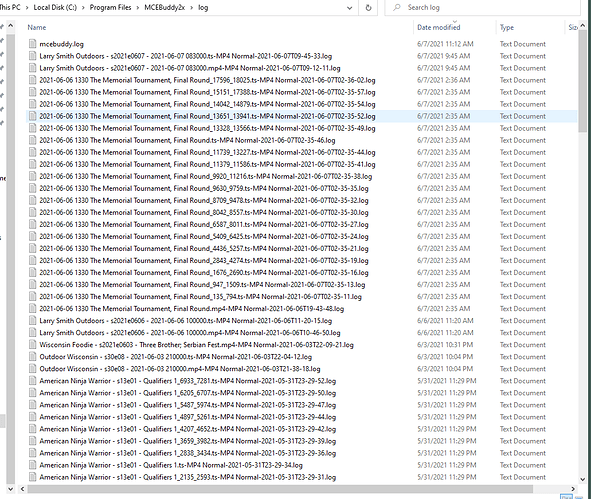
Task: Go to the Program Files breadcrumb
Action: 110,8
